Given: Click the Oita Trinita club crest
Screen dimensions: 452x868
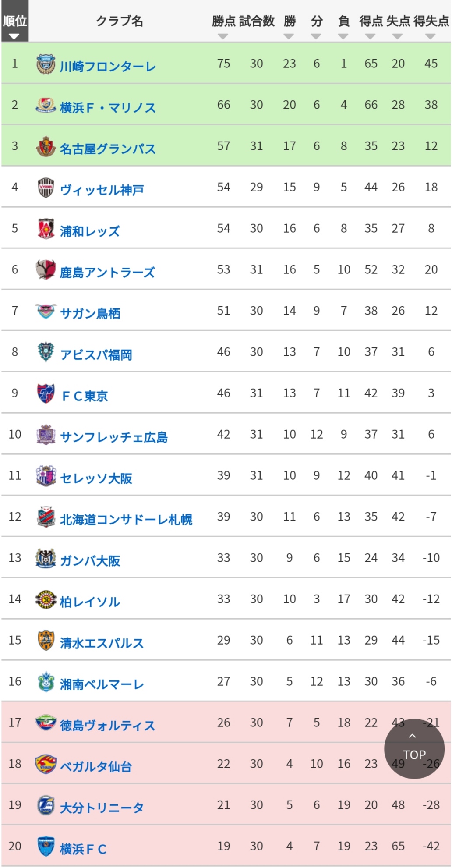Looking at the screenshot, I should 46,805.
